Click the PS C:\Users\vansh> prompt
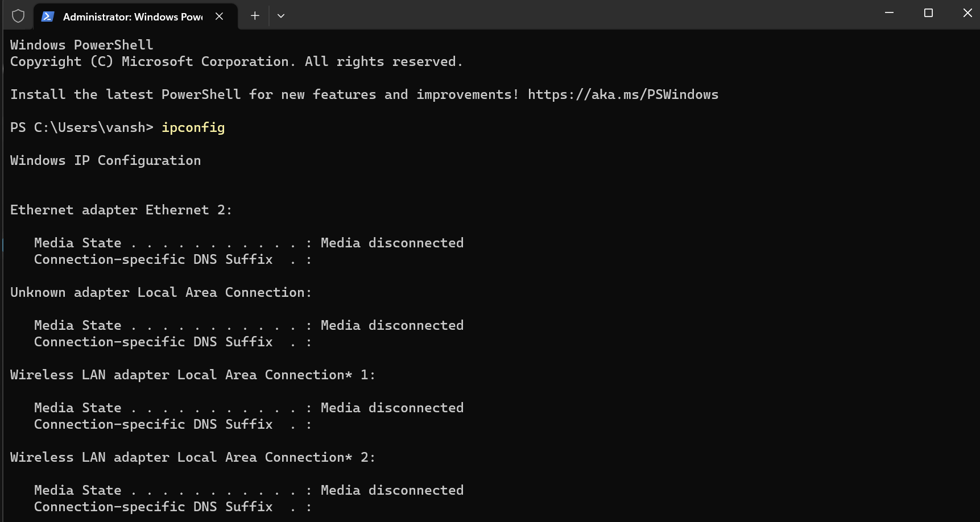The width and height of the screenshot is (980, 522). pos(81,127)
